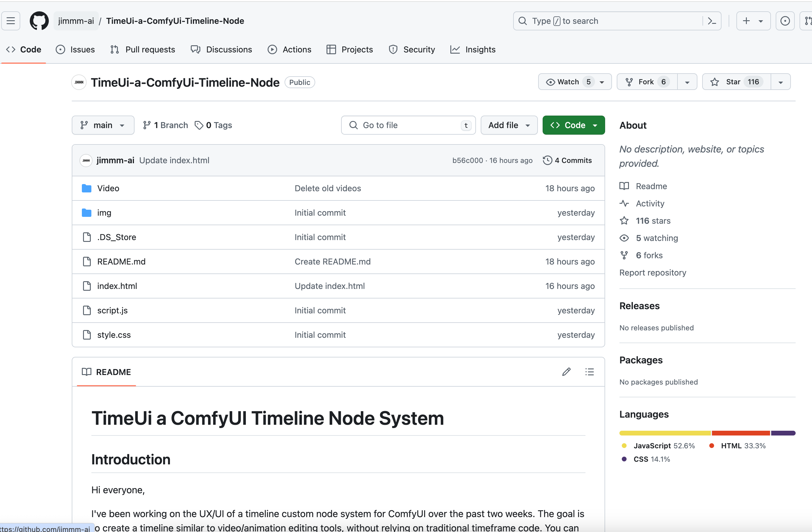Open the Watch notifications dropdown
This screenshot has height=532, width=812.
tap(575, 82)
